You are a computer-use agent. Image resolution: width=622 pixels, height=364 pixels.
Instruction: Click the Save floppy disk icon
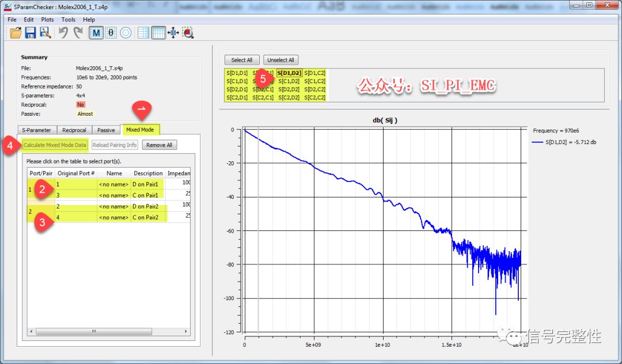[31, 33]
